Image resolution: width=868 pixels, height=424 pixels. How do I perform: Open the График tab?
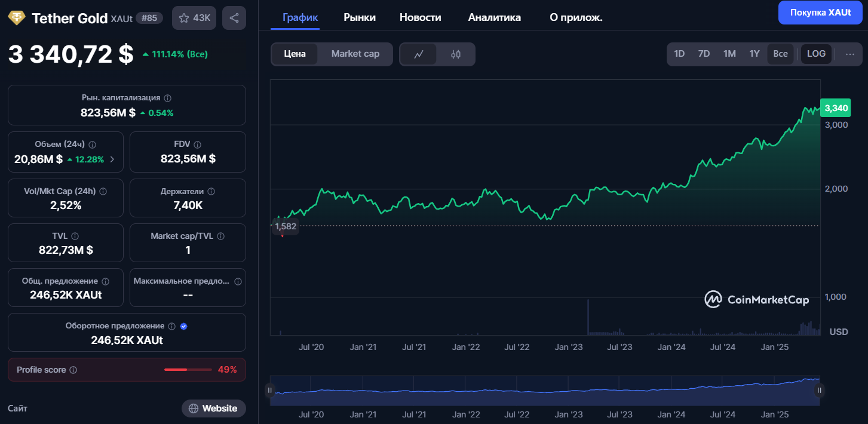[300, 17]
